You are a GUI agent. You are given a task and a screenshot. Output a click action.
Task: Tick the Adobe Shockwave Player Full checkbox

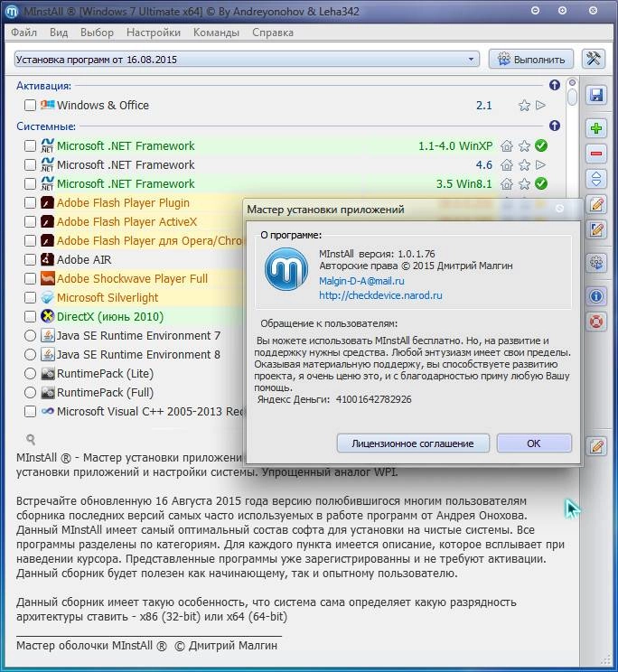[x=30, y=278]
